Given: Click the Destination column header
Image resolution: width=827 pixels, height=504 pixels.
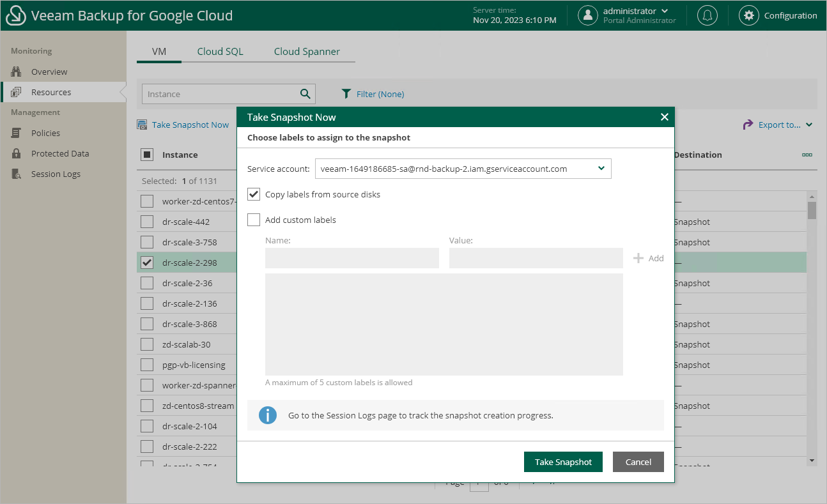Looking at the screenshot, I should 698,155.
